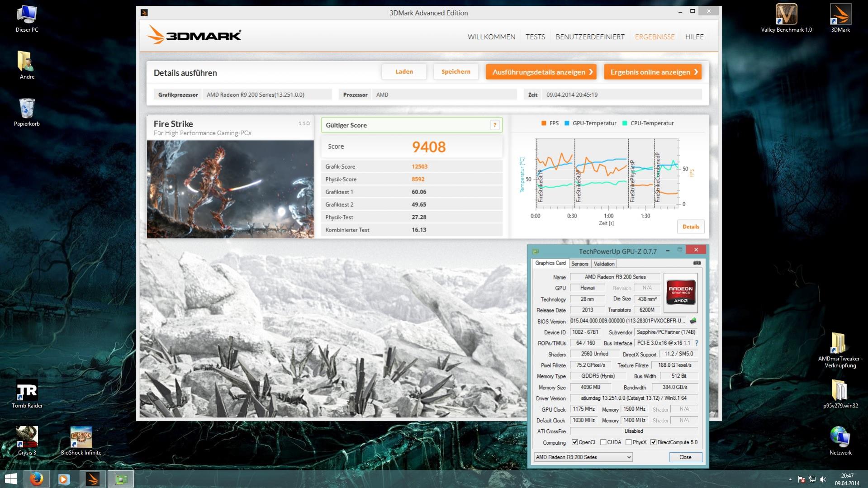Open the Andre user folder icon
The height and width of the screenshot is (488, 868).
tap(27, 66)
